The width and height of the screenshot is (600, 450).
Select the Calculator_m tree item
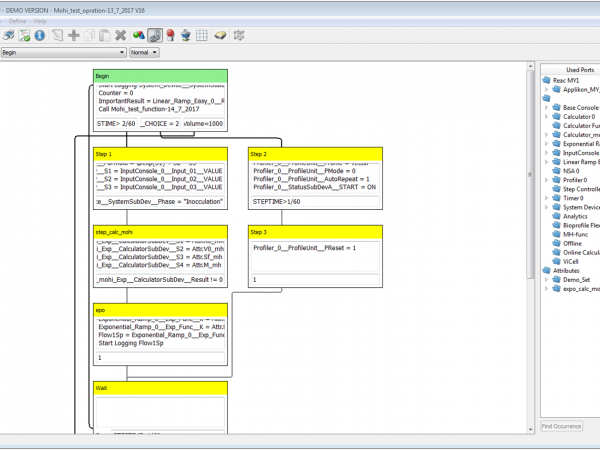coord(581,135)
